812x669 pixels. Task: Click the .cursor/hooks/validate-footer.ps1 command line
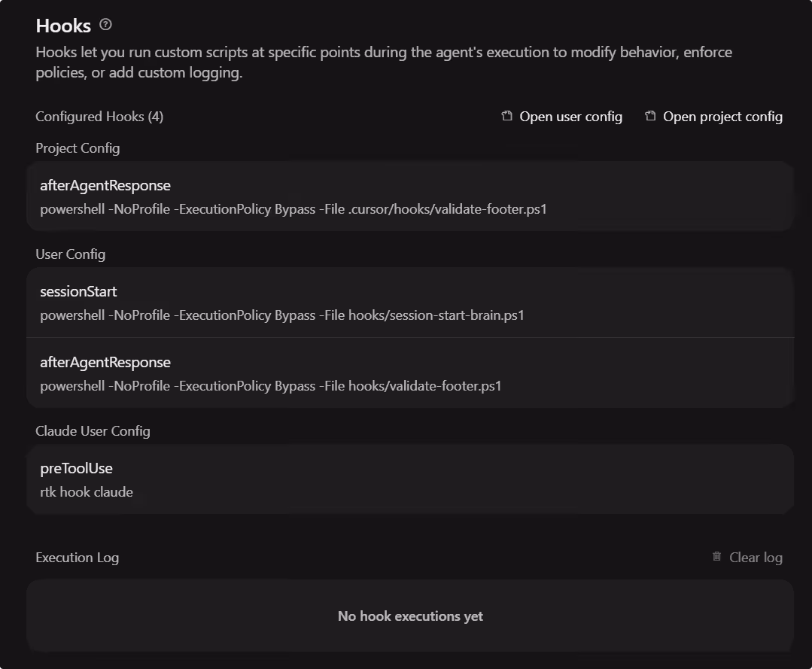[293, 209]
